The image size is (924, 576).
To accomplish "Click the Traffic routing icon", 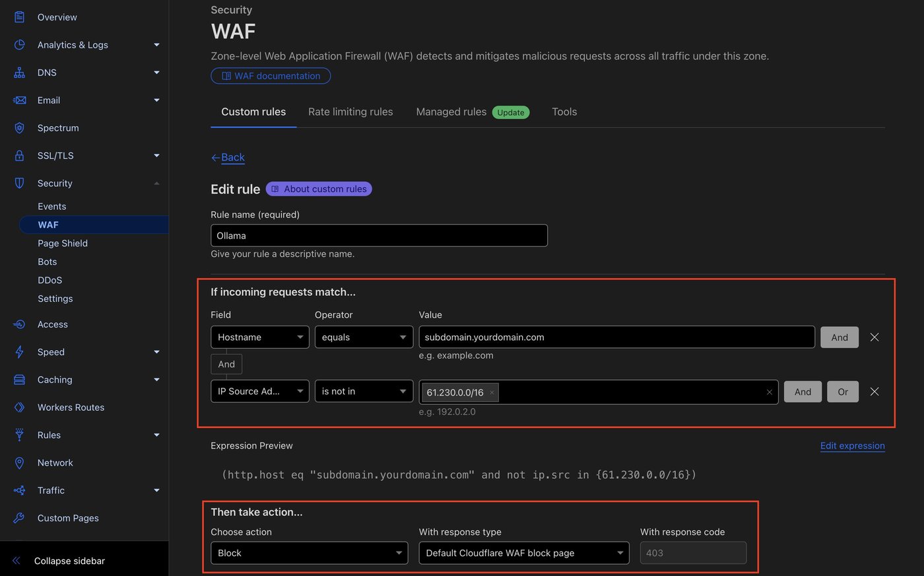I will coord(19,491).
